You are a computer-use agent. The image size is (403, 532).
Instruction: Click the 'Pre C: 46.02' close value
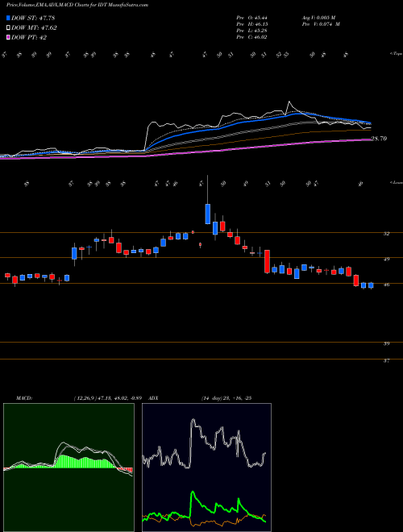251,37
